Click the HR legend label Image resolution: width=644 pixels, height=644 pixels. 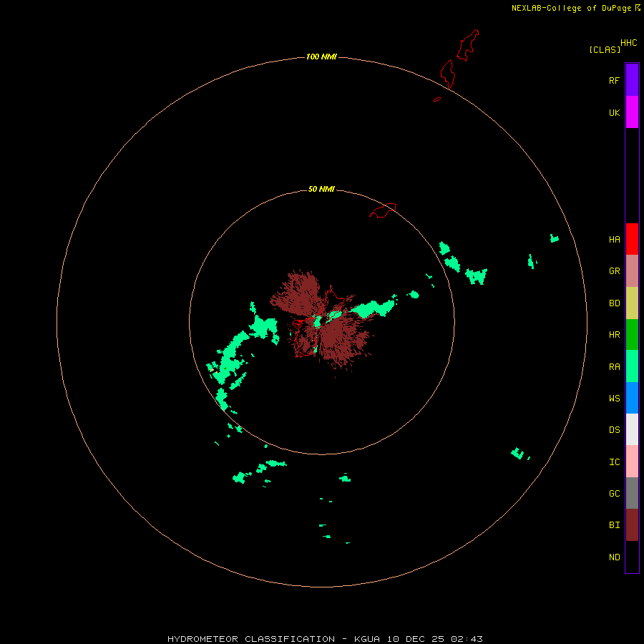[x=614, y=335]
